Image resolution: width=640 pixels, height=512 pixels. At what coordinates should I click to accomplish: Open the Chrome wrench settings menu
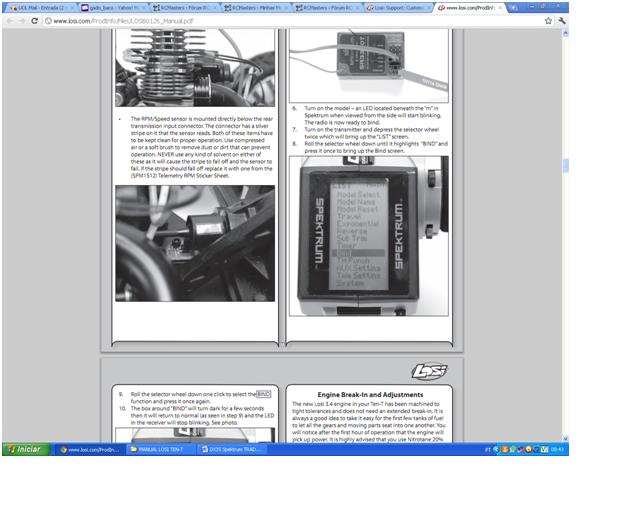pyautogui.click(x=562, y=20)
